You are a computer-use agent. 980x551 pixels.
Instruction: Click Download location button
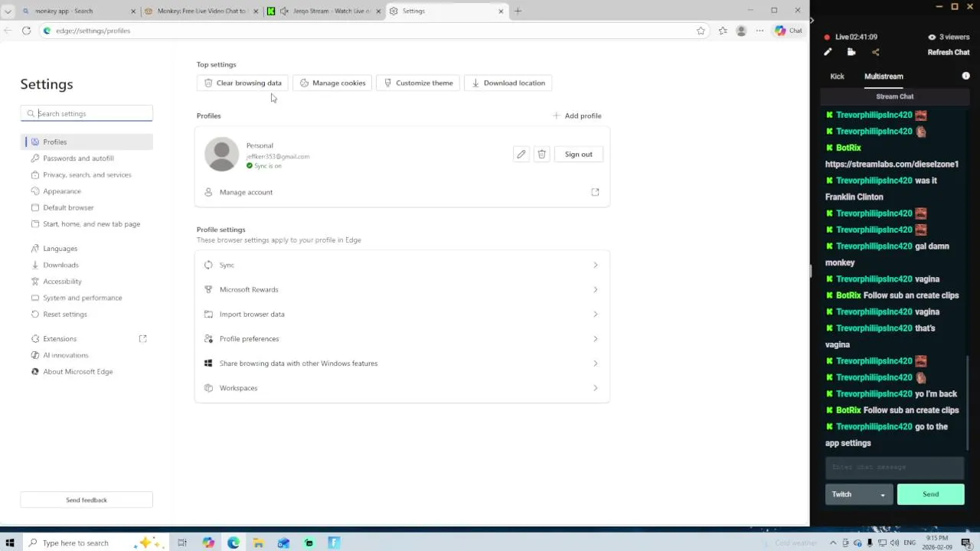pos(508,83)
